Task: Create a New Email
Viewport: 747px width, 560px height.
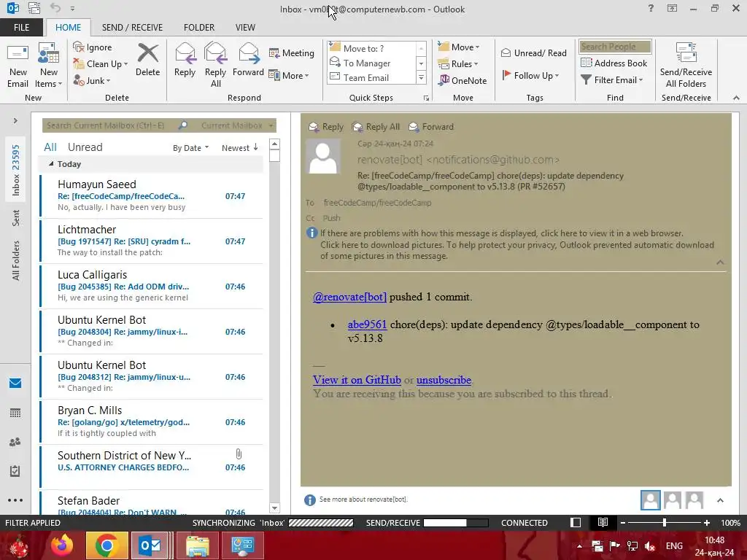Action: (x=18, y=66)
